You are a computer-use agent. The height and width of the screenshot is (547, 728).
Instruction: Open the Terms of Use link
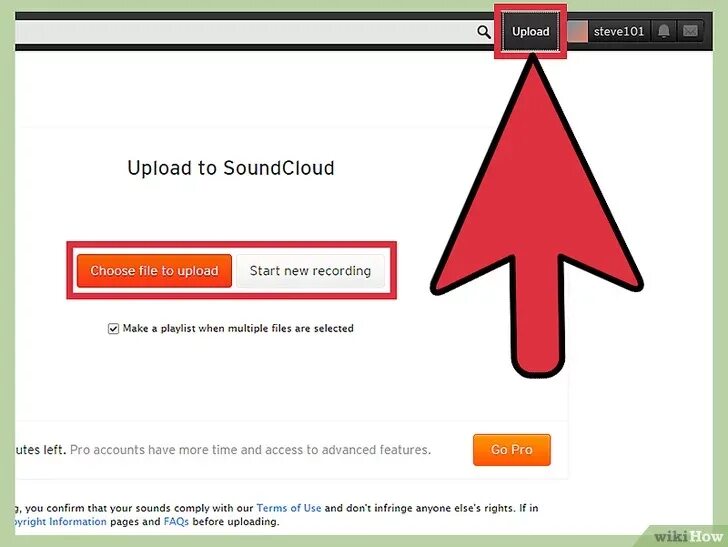click(x=289, y=508)
